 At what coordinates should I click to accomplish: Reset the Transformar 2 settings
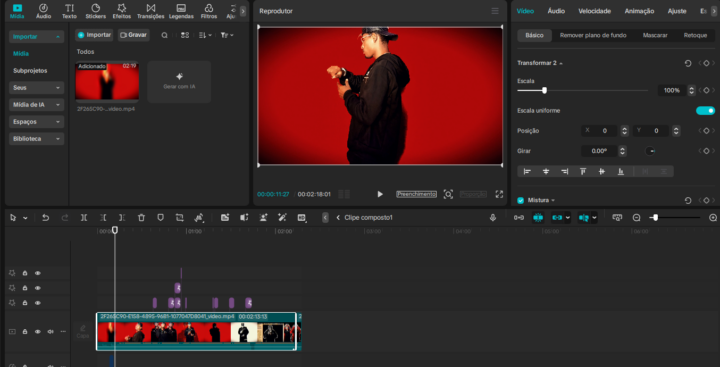(688, 63)
